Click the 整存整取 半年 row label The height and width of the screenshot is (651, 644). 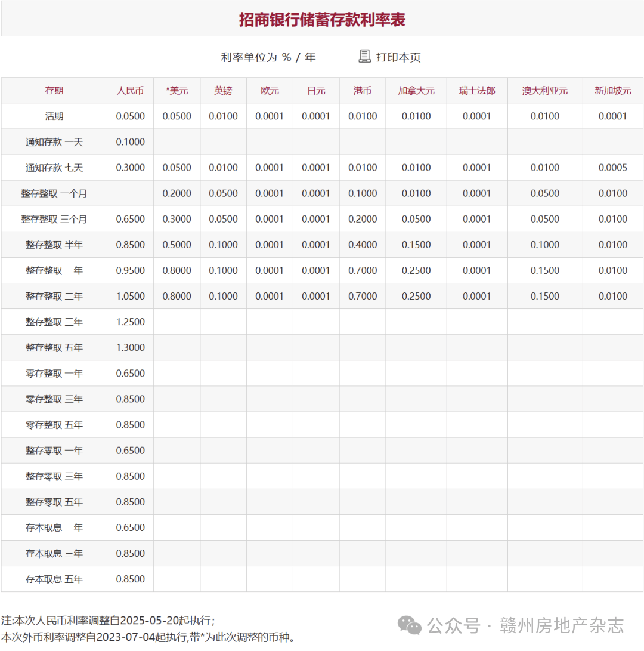(54, 245)
